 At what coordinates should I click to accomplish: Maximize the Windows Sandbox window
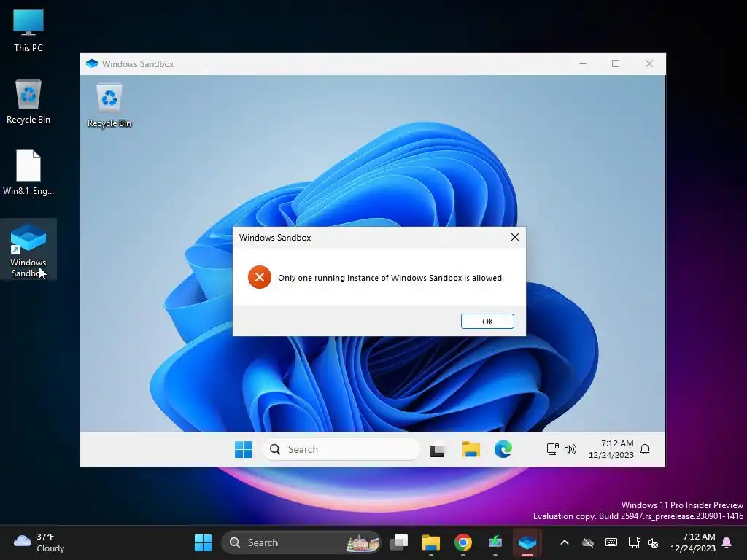(616, 64)
